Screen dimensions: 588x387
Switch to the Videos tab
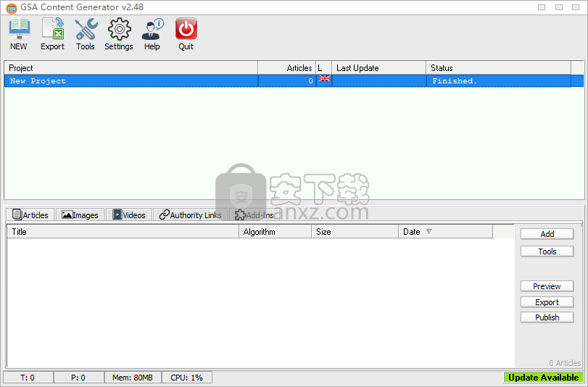(x=128, y=215)
